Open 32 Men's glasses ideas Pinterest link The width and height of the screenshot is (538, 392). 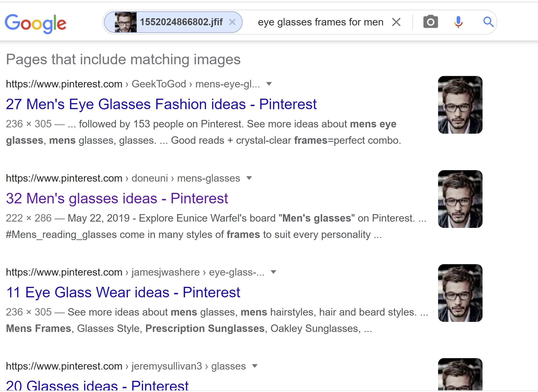point(117,198)
